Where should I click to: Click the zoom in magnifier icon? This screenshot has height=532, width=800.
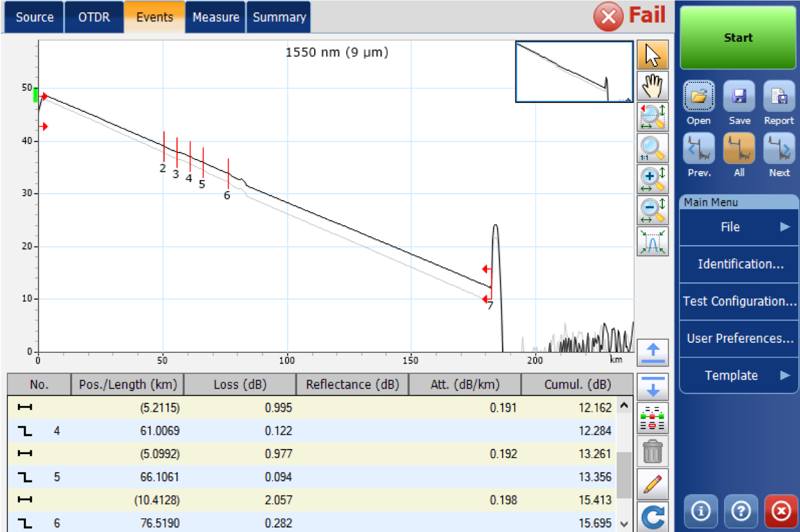[653, 179]
